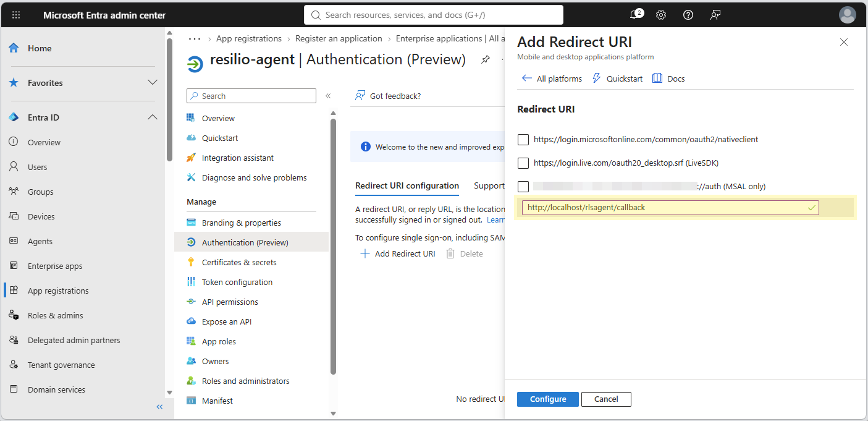Image resolution: width=868 pixels, height=421 pixels.
Task: Click the Got feedback? icon link
Action: [388, 96]
